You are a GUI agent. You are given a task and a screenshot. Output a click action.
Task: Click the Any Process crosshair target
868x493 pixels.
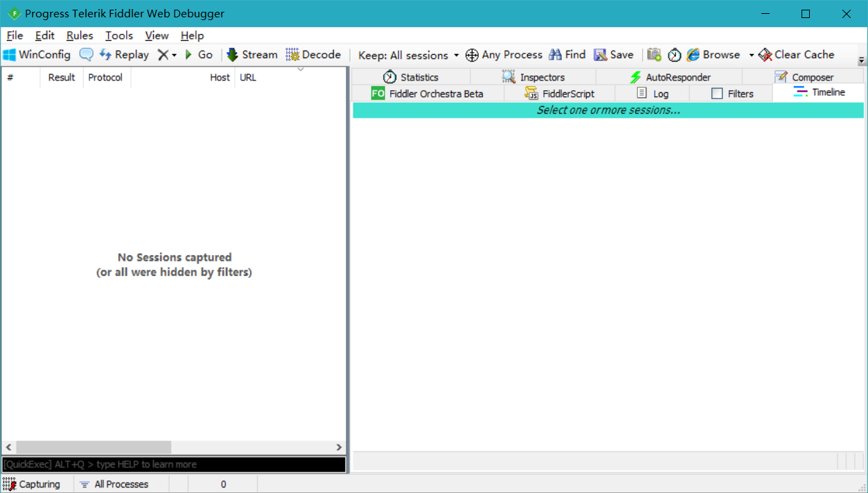504,55
